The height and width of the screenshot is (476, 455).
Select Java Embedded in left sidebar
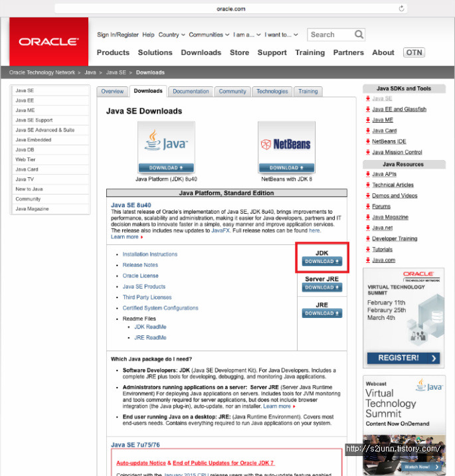point(50,140)
